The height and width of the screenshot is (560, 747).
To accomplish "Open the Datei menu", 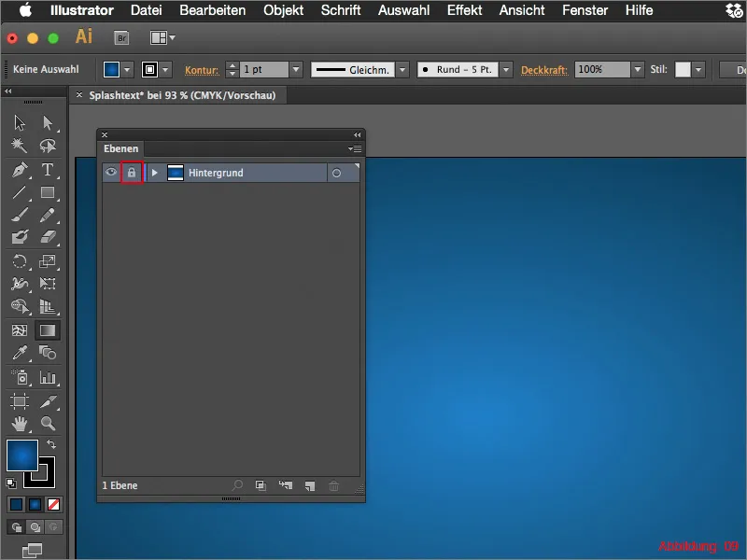I will click(147, 10).
